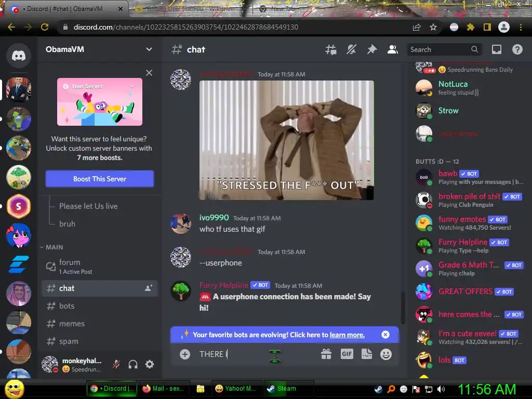Open the sticker picker icon
This screenshot has height=399, width=532.
[367, 354]
